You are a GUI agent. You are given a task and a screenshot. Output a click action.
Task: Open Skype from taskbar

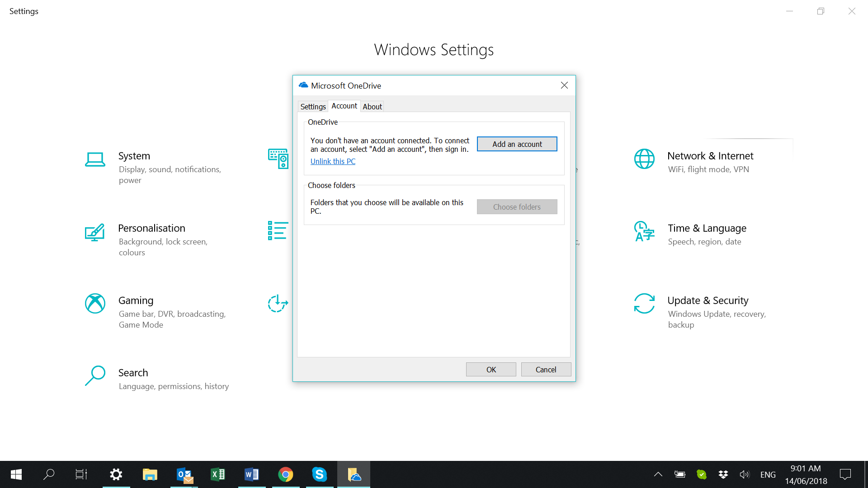320,474
